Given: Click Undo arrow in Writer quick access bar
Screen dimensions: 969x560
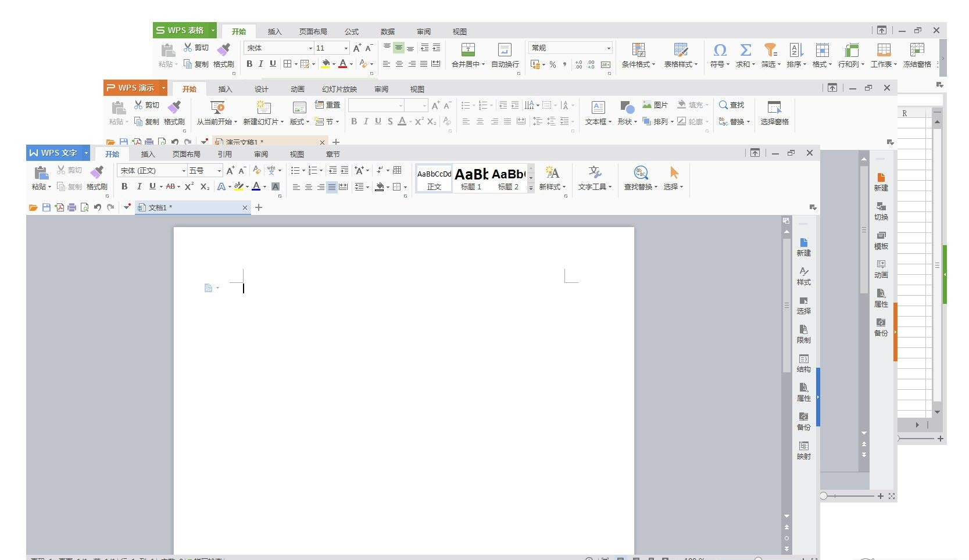Looking at the screenshot, I should (x=98, y=207).
